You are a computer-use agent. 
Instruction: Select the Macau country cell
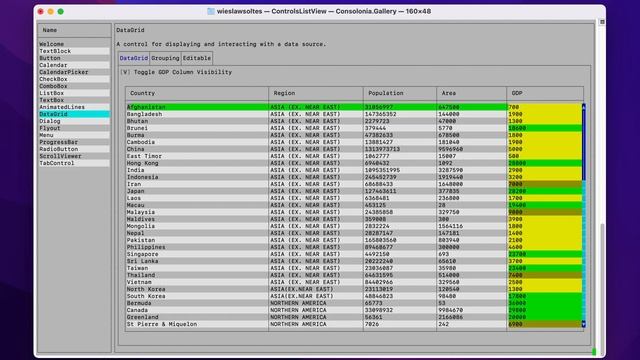[197, 205]
